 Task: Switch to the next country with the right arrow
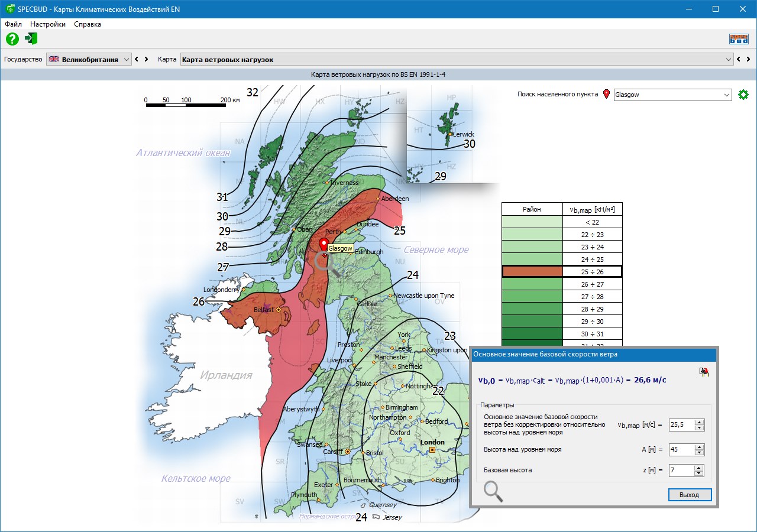pyautogui.click(x=146, y=59)
